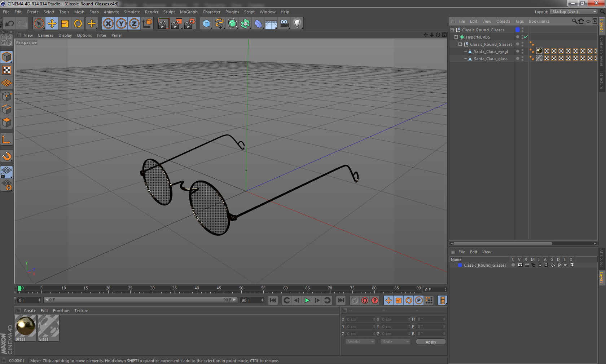The height and width of the screenshot is (364, 606).
Task: Toggle the Snap magnet icon
Action: click(6, 156)
